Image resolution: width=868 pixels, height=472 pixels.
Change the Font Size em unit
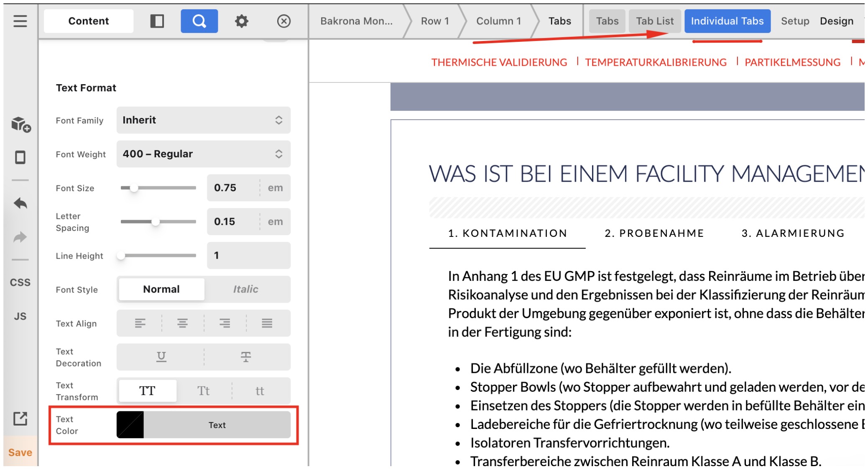click(275, 188)
